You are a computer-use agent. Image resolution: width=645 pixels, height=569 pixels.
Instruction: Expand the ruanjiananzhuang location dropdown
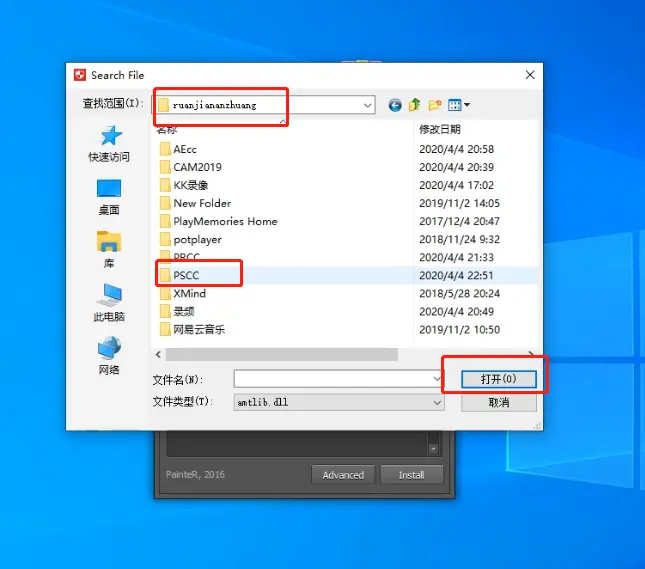(x=367, y=105)
